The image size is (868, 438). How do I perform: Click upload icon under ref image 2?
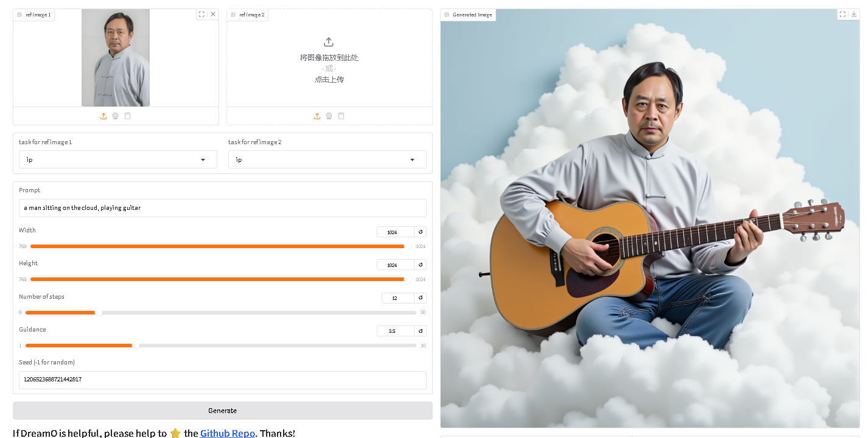point(317,116)
